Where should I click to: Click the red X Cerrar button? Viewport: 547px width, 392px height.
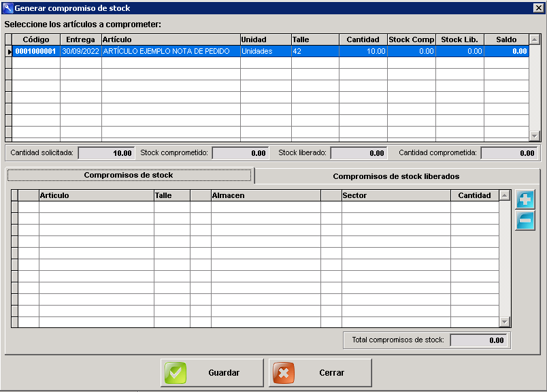[x=320, y=373]
